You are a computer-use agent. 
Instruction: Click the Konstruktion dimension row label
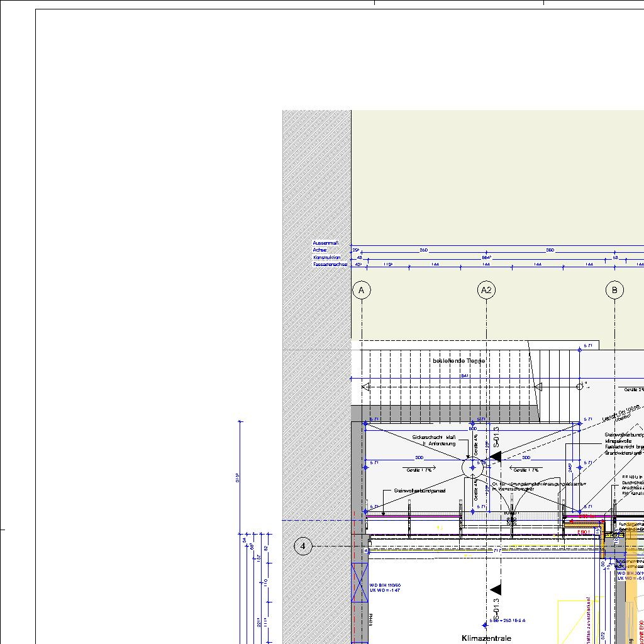tap(327, 257)
